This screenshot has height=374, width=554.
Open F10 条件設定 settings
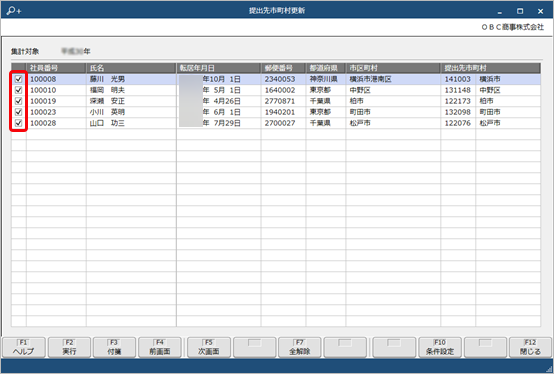440,348
